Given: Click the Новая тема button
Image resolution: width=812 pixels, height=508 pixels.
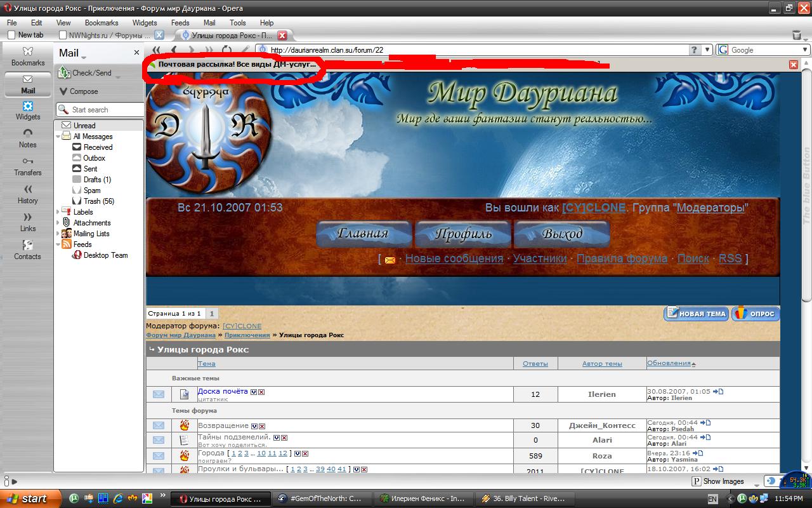Looking at the screenshot, I should coord(696,314).
